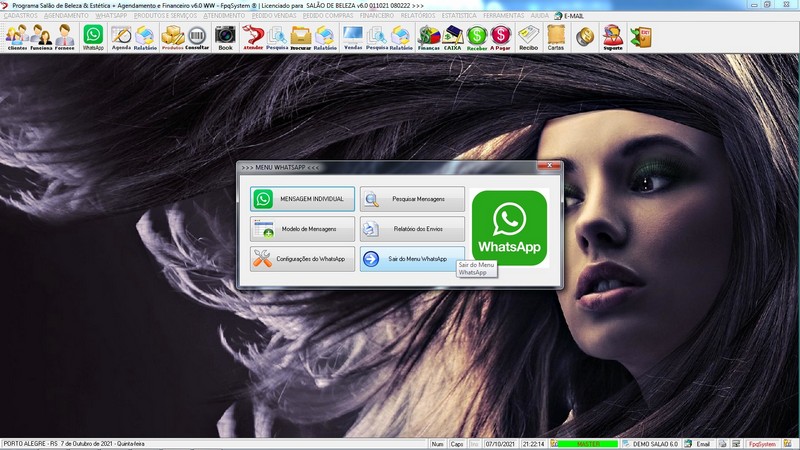Click the large WhatsApp logo image
This screenshot has width=800, height=450.
[510, 227]
